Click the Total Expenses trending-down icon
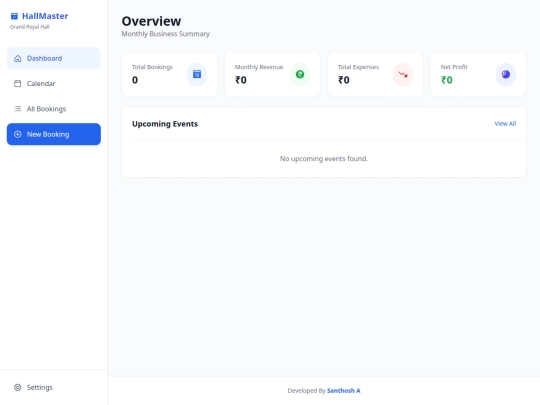 pyautogui.click(x=403, y=74)
